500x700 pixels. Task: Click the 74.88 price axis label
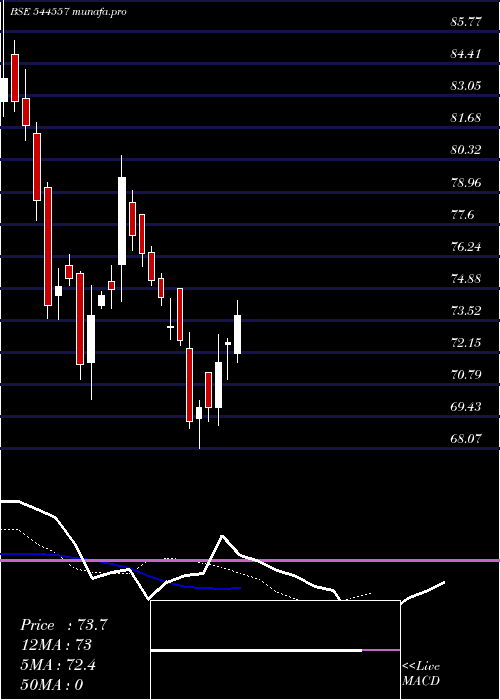466,279
